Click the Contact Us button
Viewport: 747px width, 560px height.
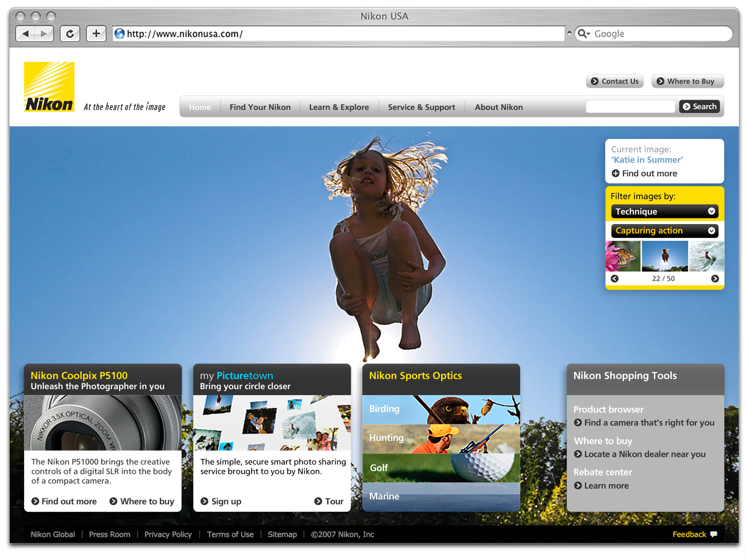click(x=615, y=81)
